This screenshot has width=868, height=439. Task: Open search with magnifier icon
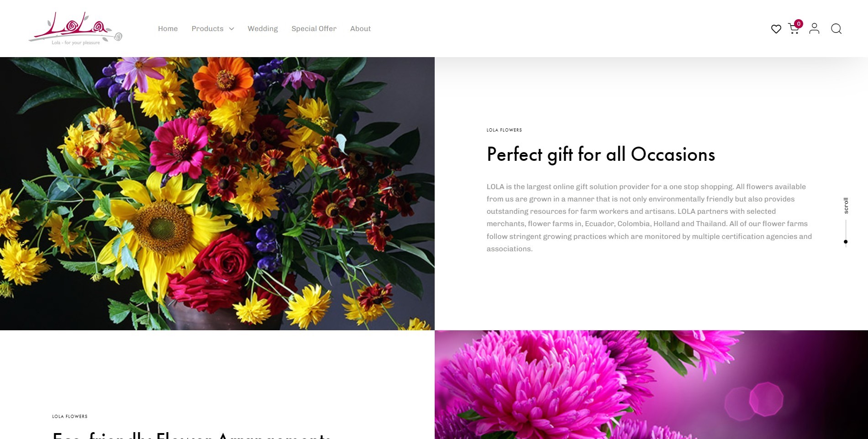tap(836, 29)
